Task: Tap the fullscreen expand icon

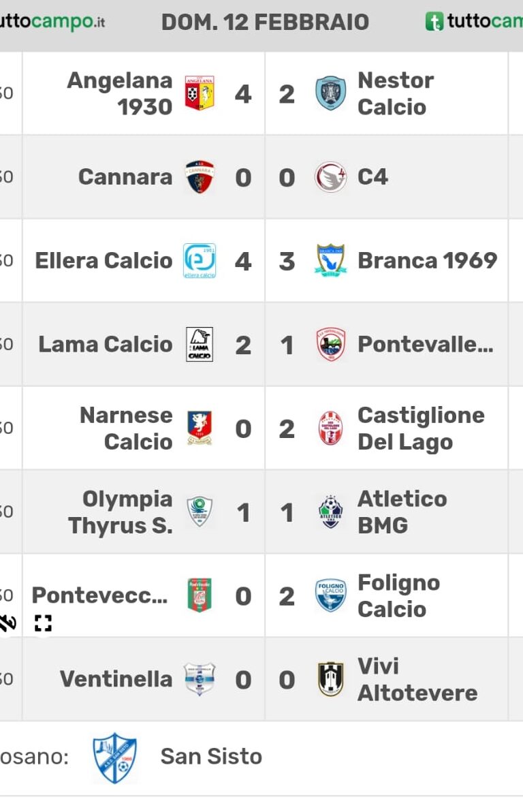Action: [x=43, y=623]
